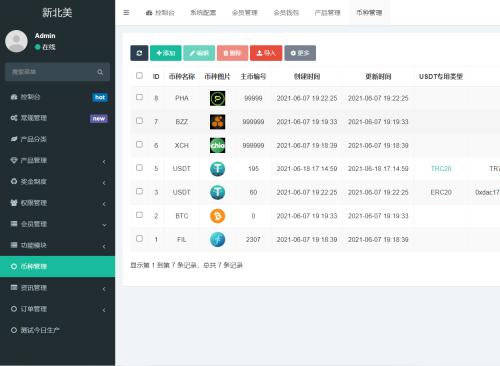Tick the checkbox for PHA row
This screenshot has width=500, height=366.
[139, 97]
